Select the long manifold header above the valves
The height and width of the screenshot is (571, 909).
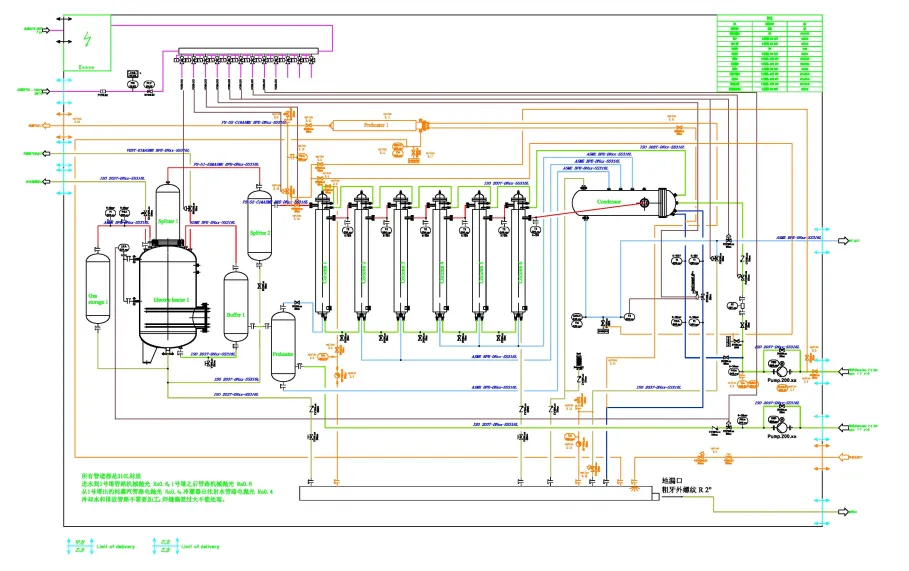[x=255, y=52]
